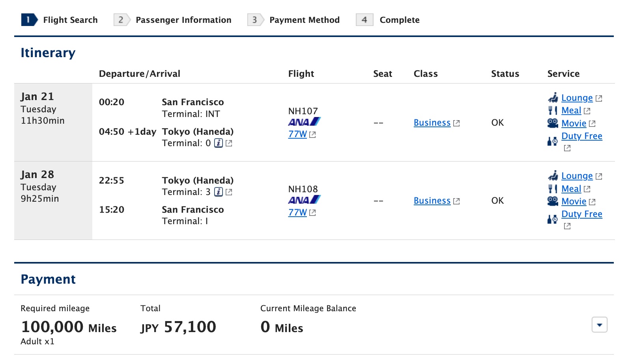The height and width of the screenshot is (364, 628).
Task: Click the Lounge seat icon for Jan 28 flight
Action: (553, 176)
